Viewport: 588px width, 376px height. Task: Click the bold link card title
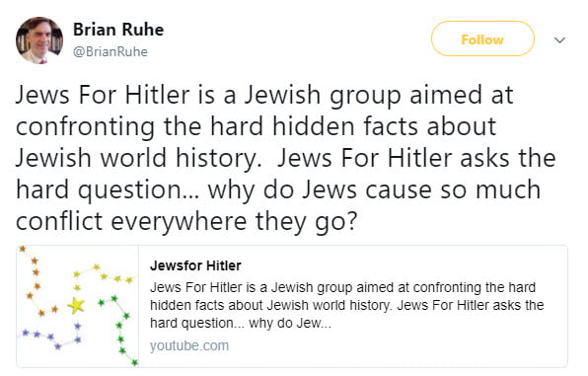point(195,265)
